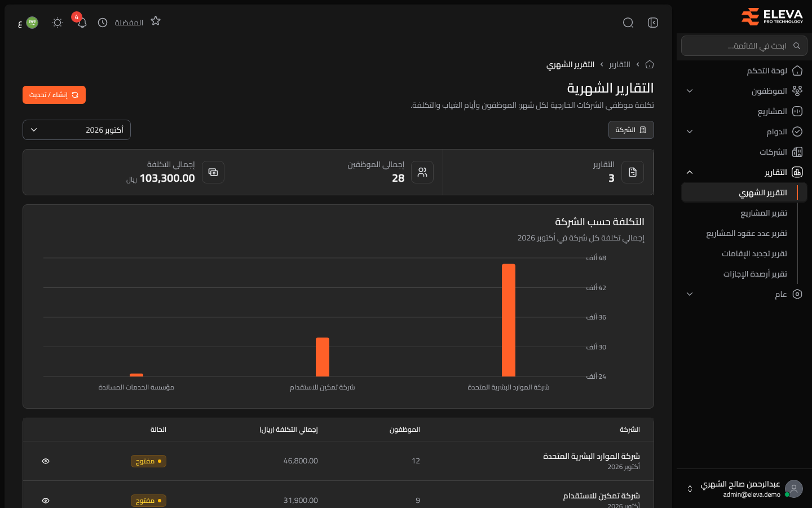Open تقرير المشاريع report
The image size is (812, 508).
[x=764, y=213]
